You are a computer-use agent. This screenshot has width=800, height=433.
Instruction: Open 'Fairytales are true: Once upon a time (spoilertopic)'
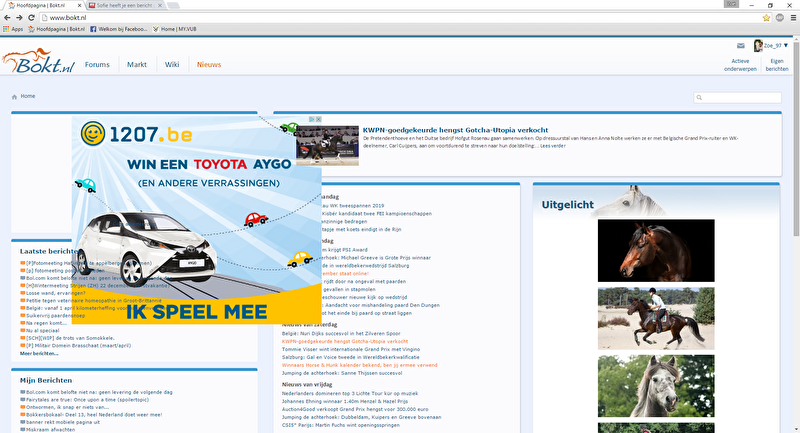[87, 400]
